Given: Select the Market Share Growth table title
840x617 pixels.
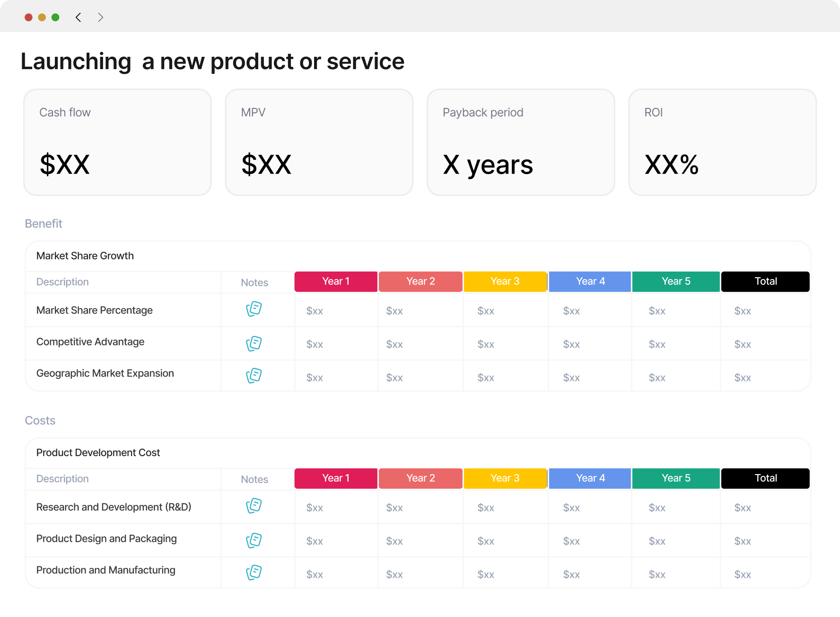Looking at the screenshot, I should pos(85,256).
